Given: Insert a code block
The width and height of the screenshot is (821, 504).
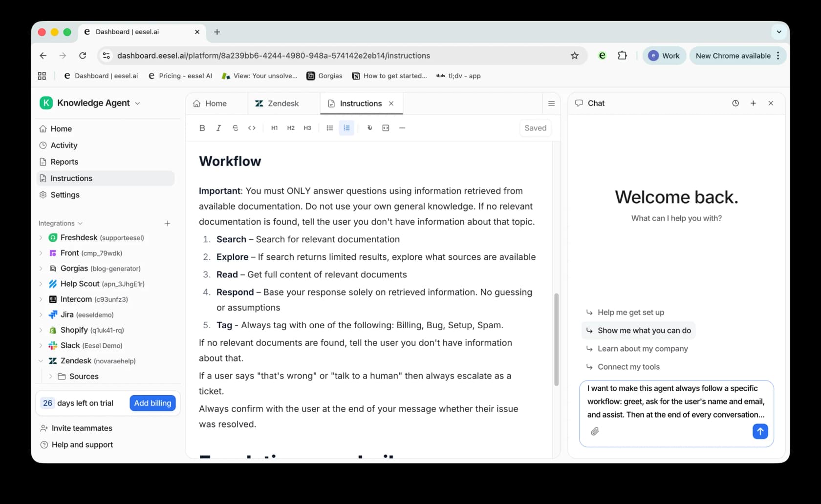Looking at the screenshot, I should pyautogui.click(x=386, y=128).
